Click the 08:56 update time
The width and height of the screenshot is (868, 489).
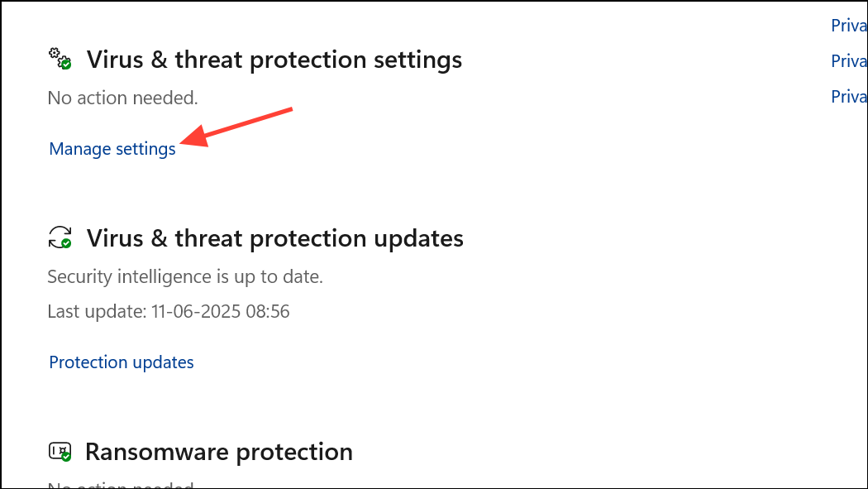[x=268, y=311]
